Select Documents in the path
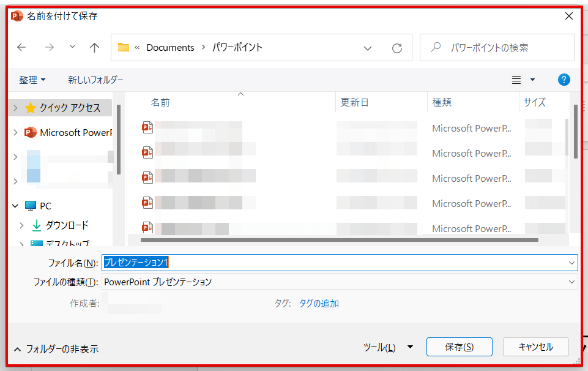Image resolution: width=588 pixels, height=371 pixels. (x=170, y=48)
